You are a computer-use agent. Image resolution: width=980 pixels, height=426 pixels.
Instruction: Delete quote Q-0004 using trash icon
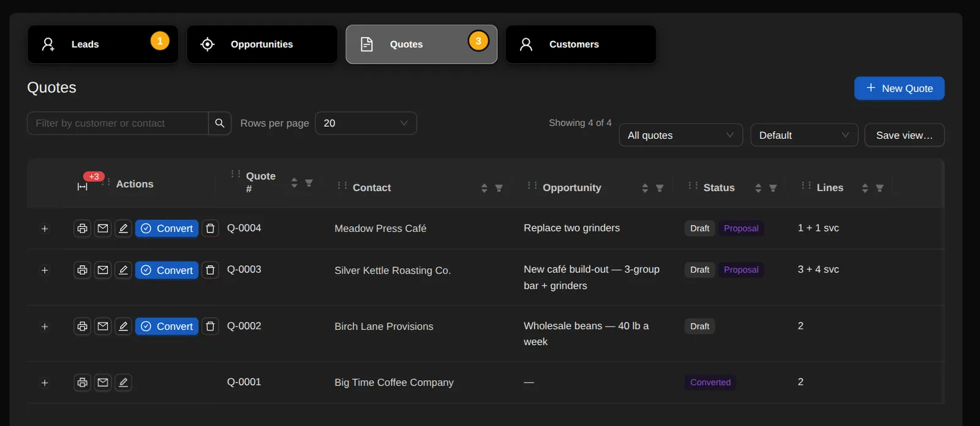(x=210, y=228)
